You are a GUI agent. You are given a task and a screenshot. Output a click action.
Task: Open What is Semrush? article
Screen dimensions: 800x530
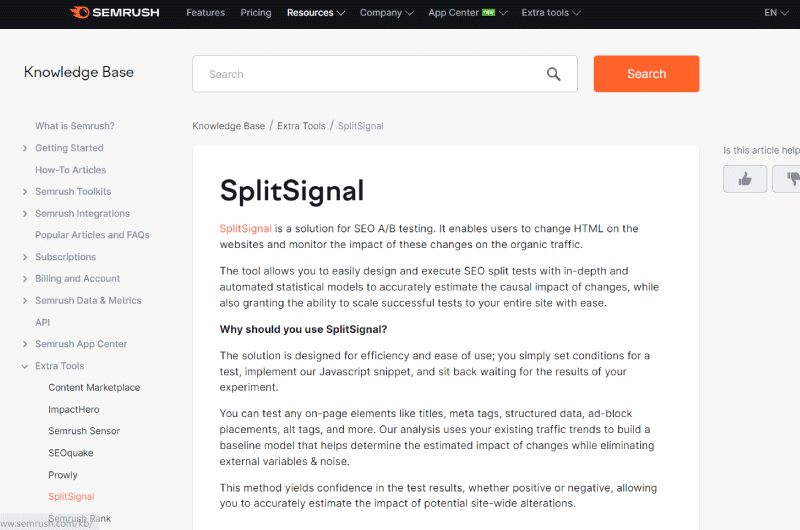(x=74, y=126)
